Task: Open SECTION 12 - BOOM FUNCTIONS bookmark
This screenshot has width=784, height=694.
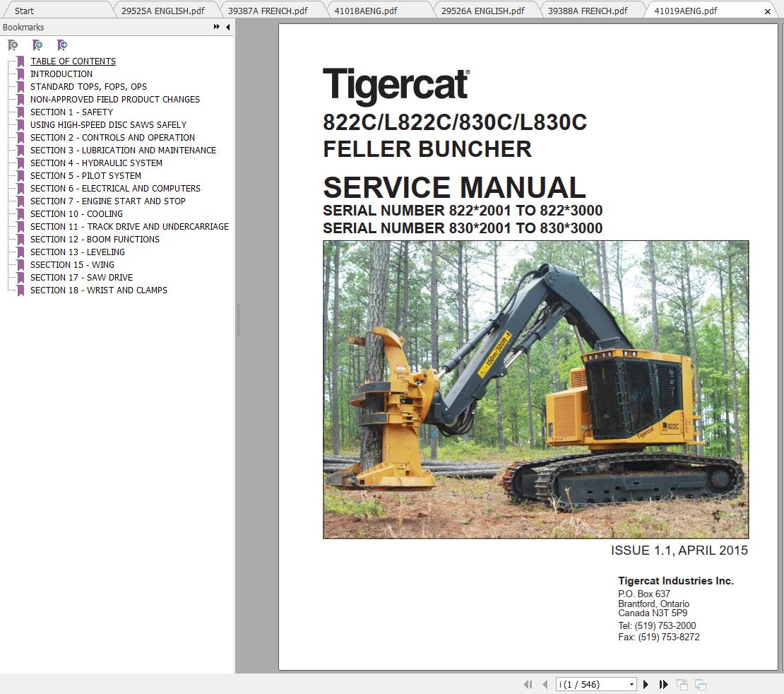Action: [95, 239]
